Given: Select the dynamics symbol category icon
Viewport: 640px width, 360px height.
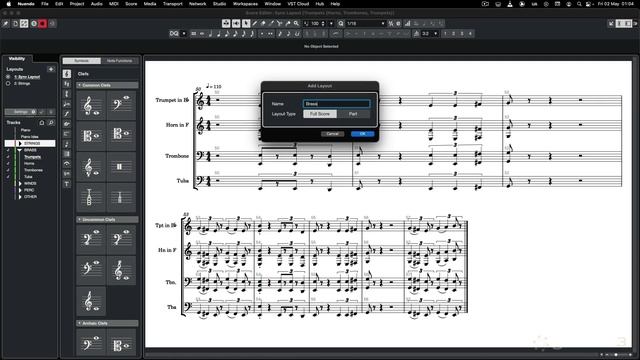Looking at the screenshot, I should 67,114.
